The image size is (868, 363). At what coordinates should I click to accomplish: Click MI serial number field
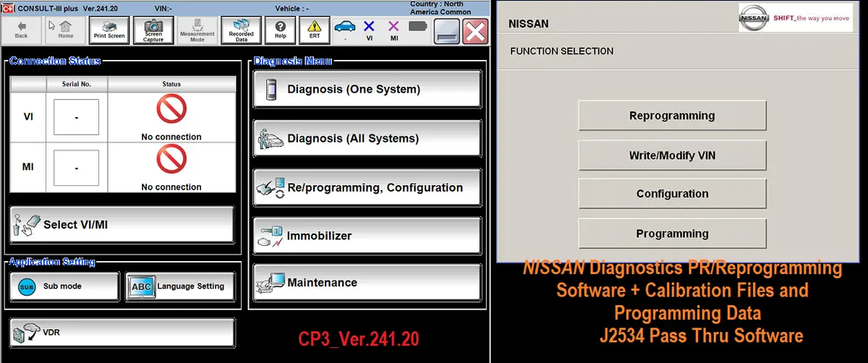point(76,167)
